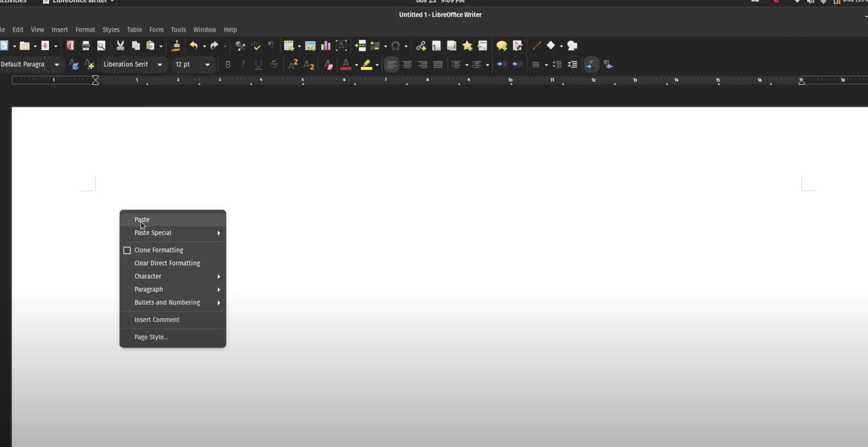Image resolution: width=868 pixels, height=447 pixels.
Task: Click the Insert Hyperlink icon
Action: [421, 45]
